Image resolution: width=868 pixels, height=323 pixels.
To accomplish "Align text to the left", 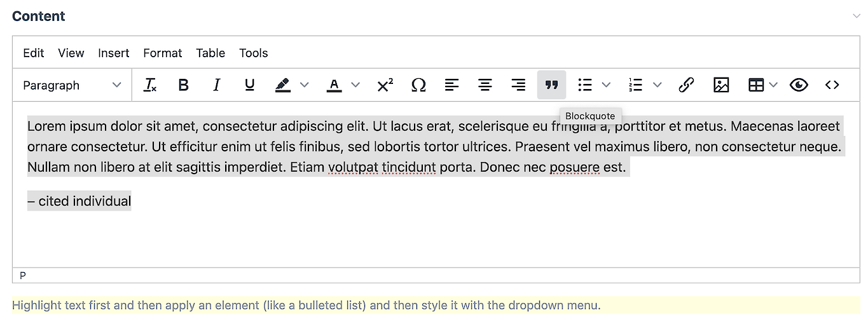I will coord(451,85).
